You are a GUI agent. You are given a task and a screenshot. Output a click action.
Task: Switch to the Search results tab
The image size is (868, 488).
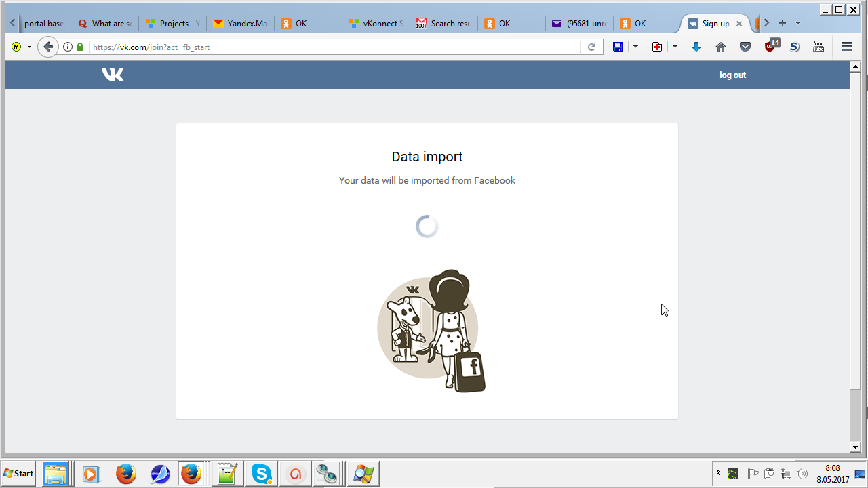point(443,24)
